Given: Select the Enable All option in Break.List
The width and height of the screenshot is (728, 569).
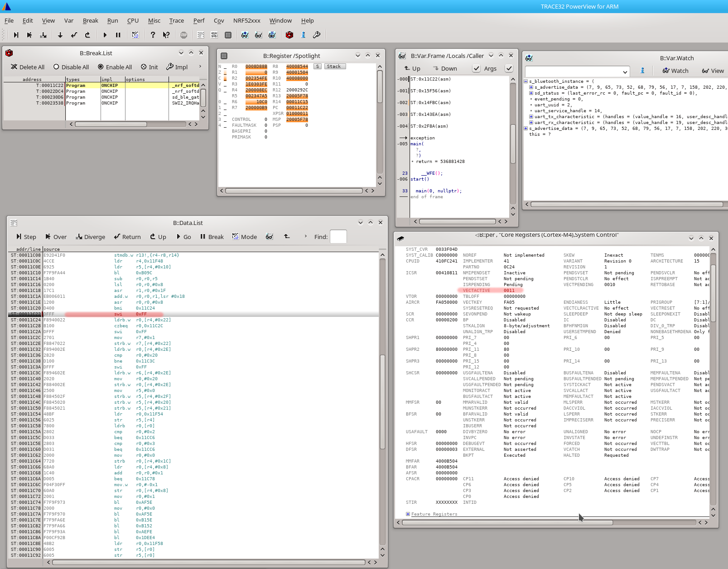Looking at the screenshot, I should point(115,67).
